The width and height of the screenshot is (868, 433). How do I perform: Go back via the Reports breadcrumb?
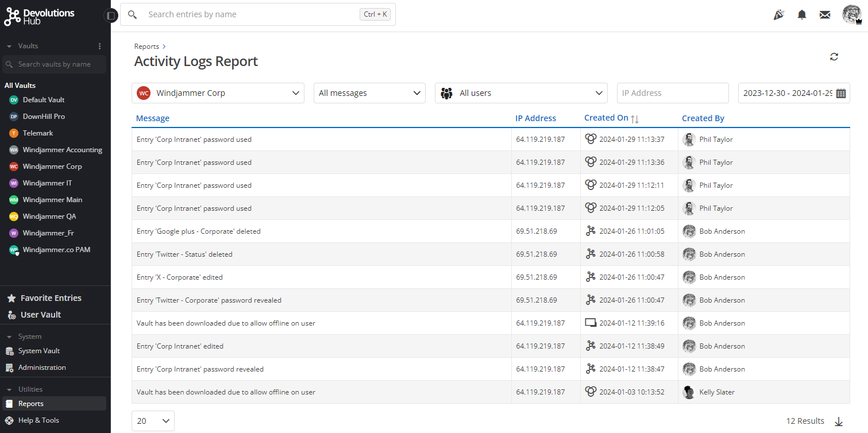146,47
